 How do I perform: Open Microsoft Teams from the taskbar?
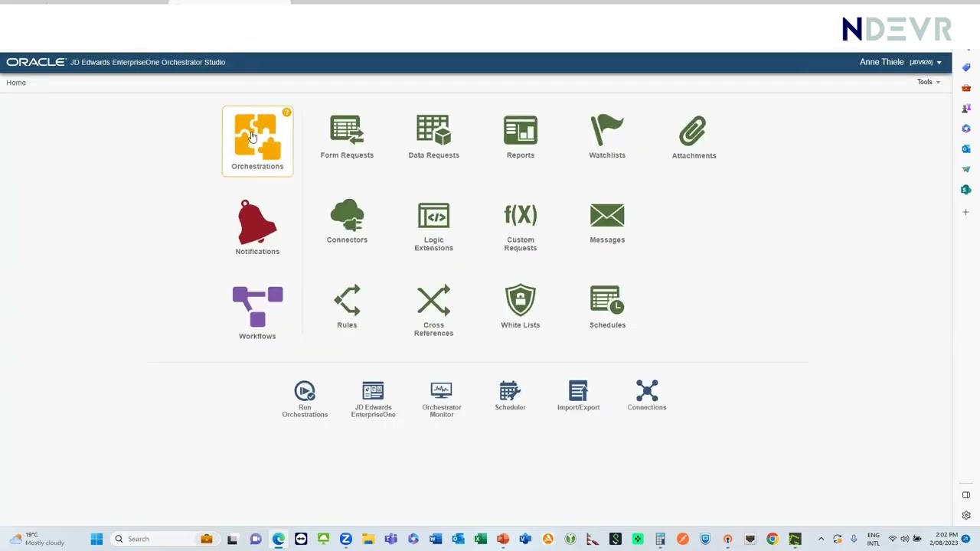(x=390, y=539)
